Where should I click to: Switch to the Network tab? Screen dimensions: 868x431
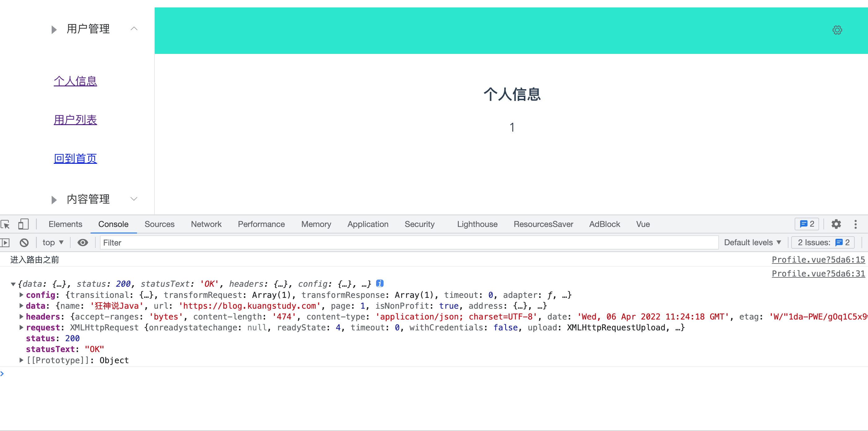(x=206, y=224)
